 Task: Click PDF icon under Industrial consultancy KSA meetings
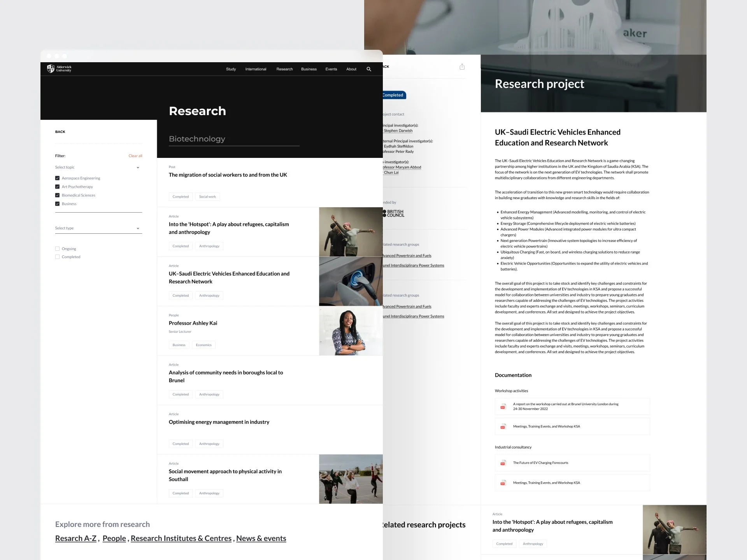pyautogui.click(x=503, y=483)
